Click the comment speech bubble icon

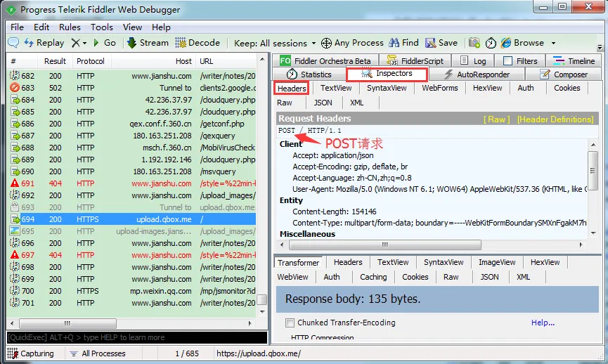click(13, 43)
